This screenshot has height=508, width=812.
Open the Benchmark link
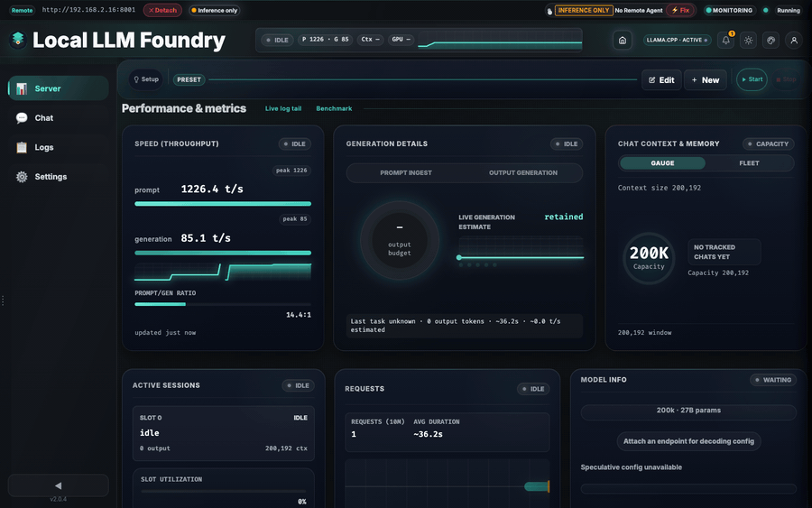pos(334,109)
